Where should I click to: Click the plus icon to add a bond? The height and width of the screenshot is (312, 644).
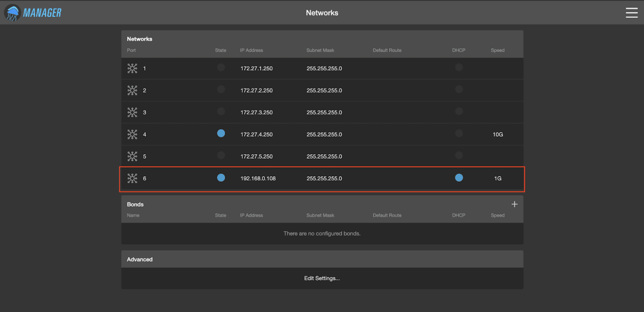(x=514, y=204)
